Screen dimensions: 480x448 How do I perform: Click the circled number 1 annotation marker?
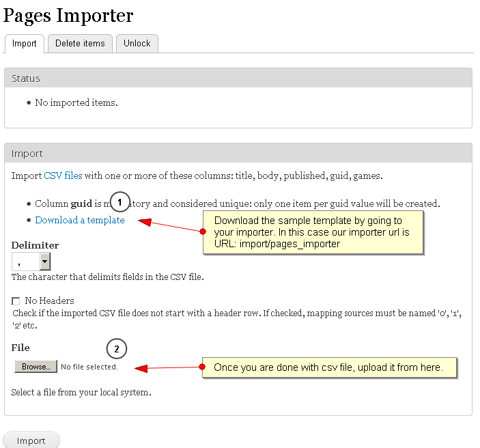119,202
